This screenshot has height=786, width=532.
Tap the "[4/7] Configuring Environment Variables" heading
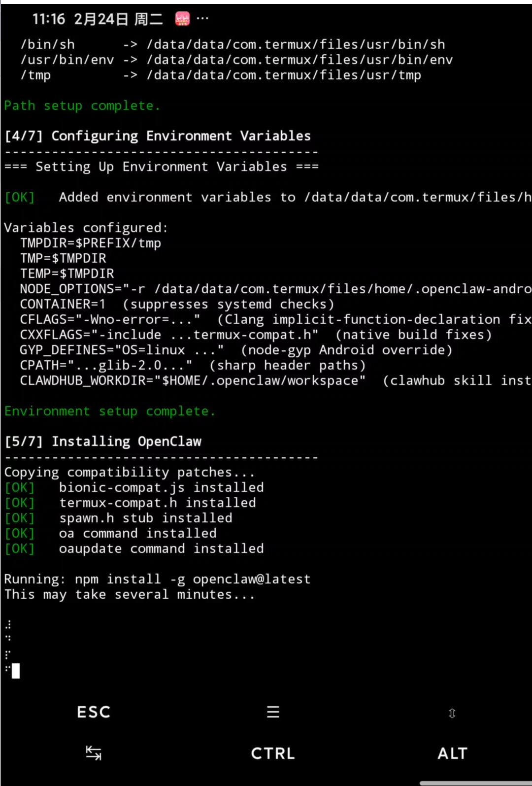click(158, 136)
